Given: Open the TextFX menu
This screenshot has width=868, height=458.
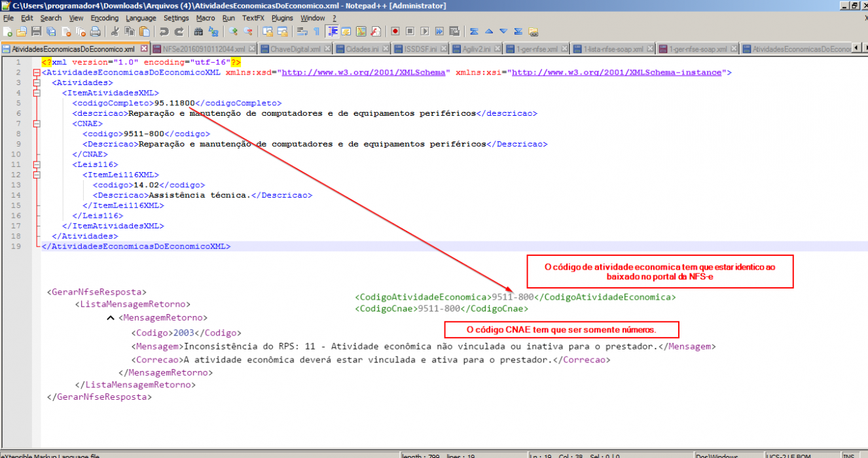Looking at the screenshot, I should [253, 18].
